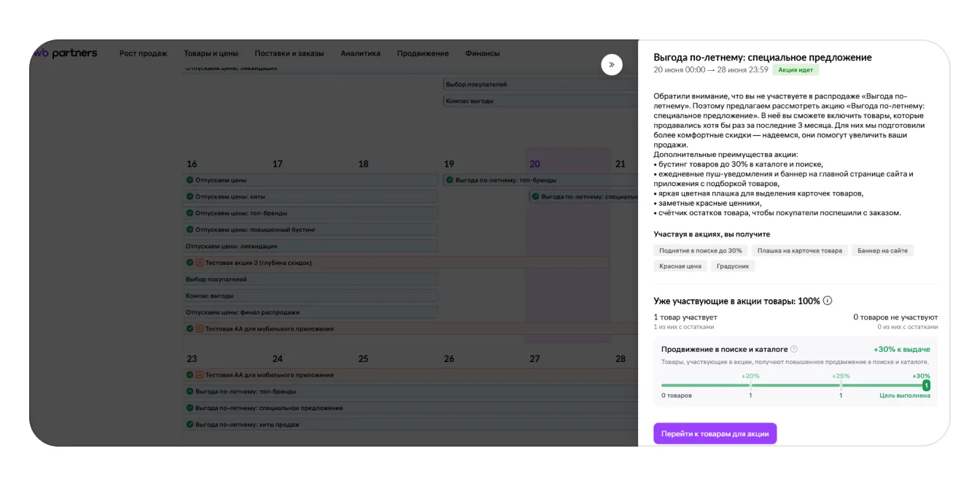Open the Рост продаж menu
Screen dimensions: 980x486
click(x=144, y=53)
